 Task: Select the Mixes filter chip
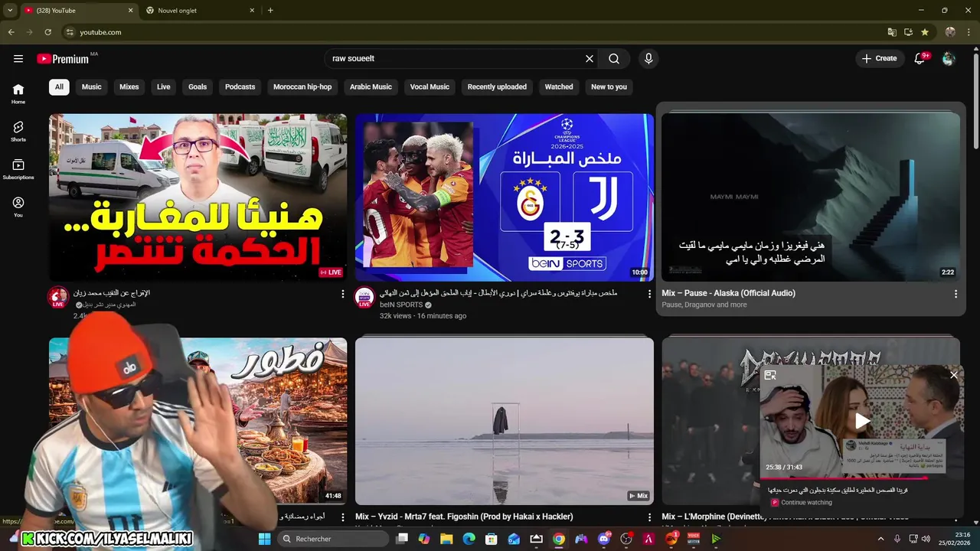(129, 87)
